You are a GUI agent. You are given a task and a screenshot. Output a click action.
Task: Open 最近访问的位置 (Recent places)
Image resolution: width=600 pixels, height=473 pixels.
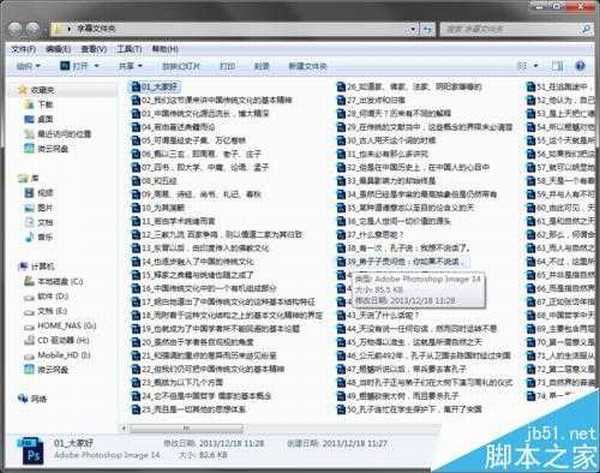64,134
